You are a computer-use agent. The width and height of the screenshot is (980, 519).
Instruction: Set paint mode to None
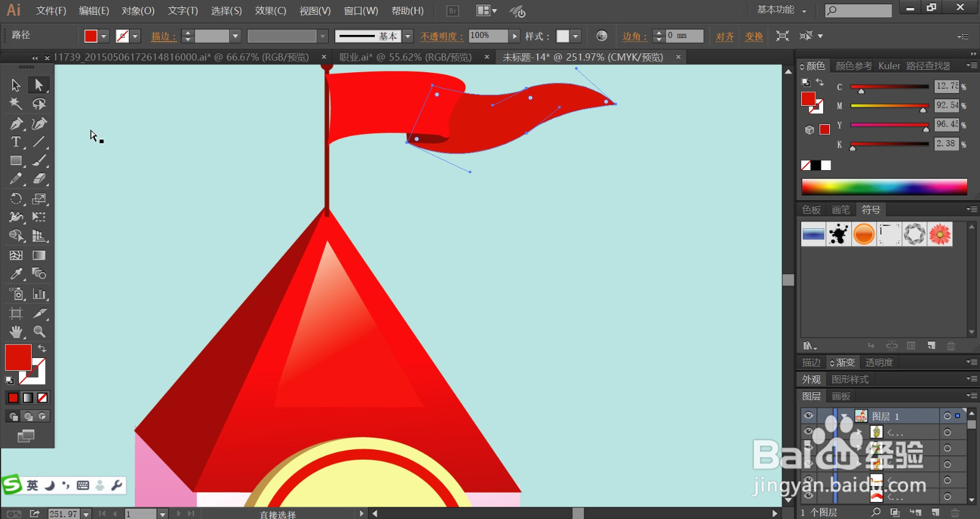[42, 398]
